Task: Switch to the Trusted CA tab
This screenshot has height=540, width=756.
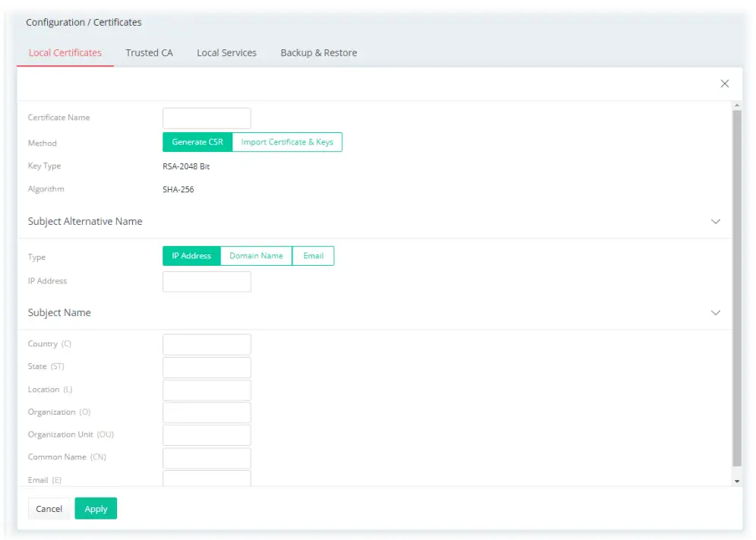Action: [149, 52]
